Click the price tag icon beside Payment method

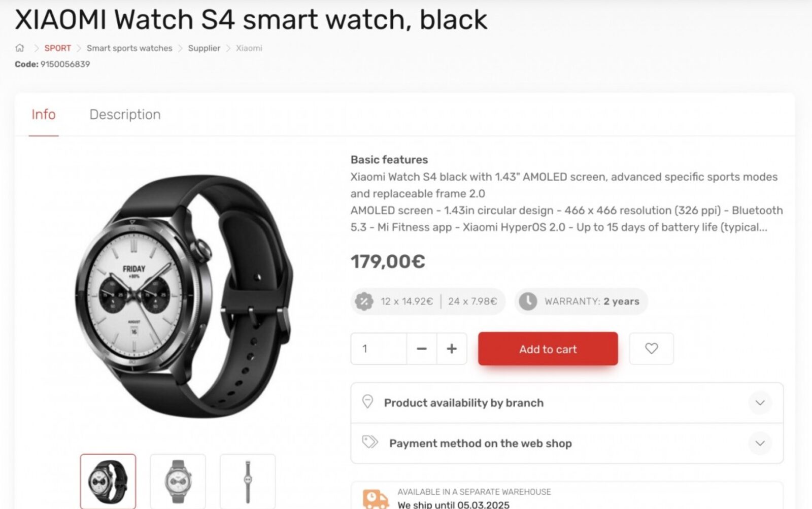pyautogui.click(x=370, y=442)
